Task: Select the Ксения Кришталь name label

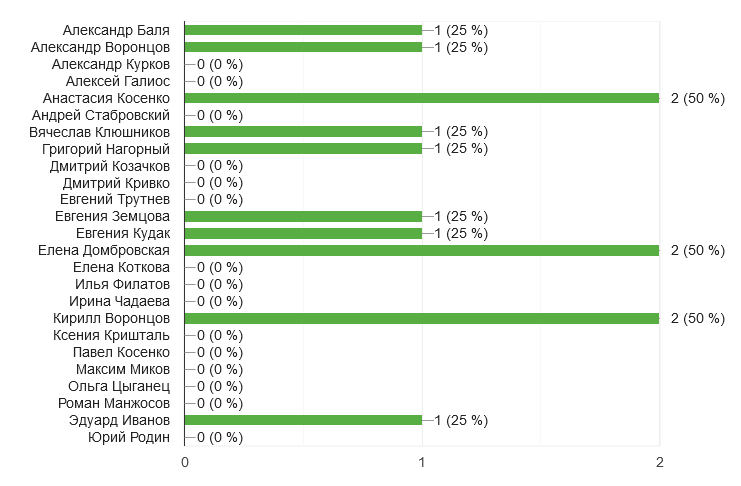Action: [x=112, y=335]
